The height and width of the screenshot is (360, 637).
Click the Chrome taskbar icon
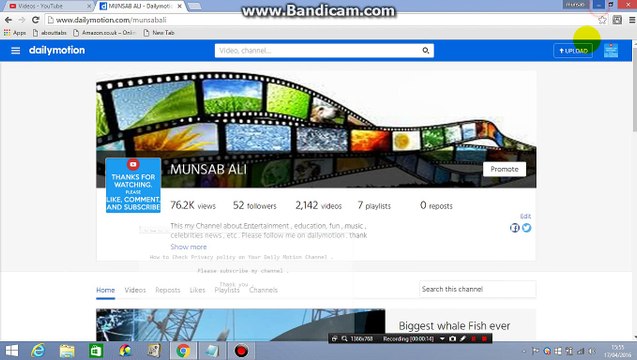pyautogui.click(x=183, y=351)
